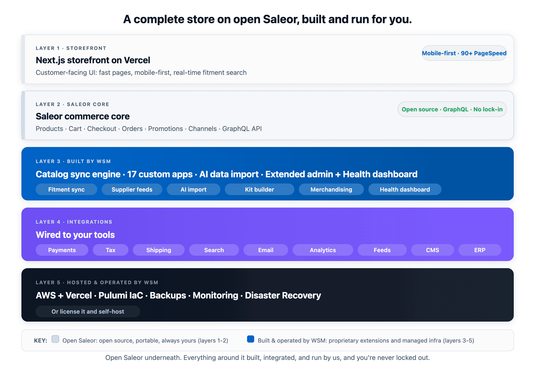Click the 'KEY:' legend label
Image resolution: width=553 pixels, height=392 pixels.
click(x=41, y=341)
